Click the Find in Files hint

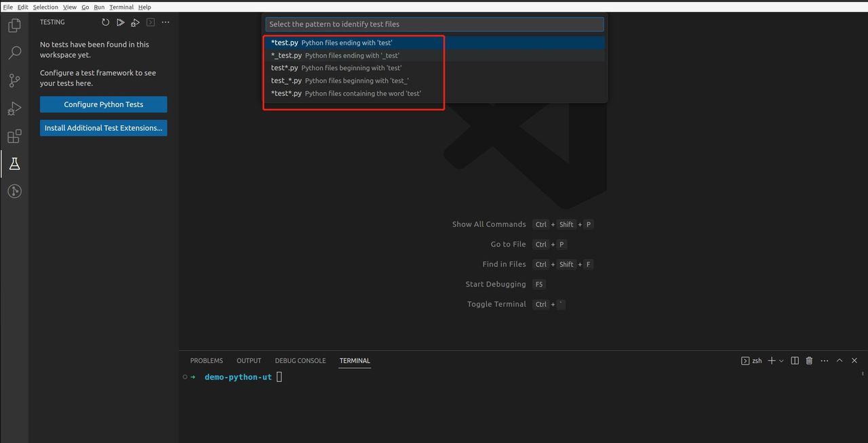coord(504,264)
